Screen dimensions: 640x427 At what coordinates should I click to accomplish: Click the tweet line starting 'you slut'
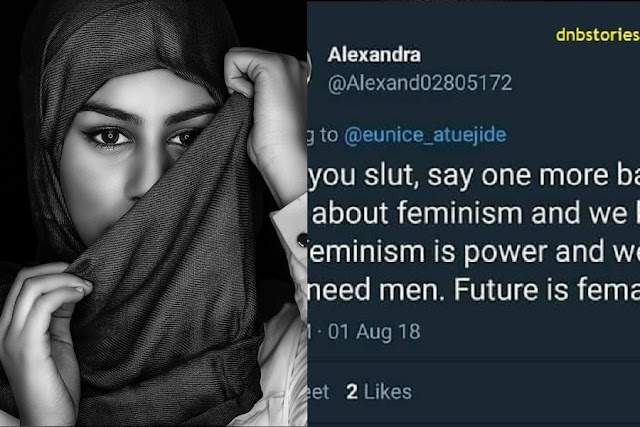click(x=473, y=176)
